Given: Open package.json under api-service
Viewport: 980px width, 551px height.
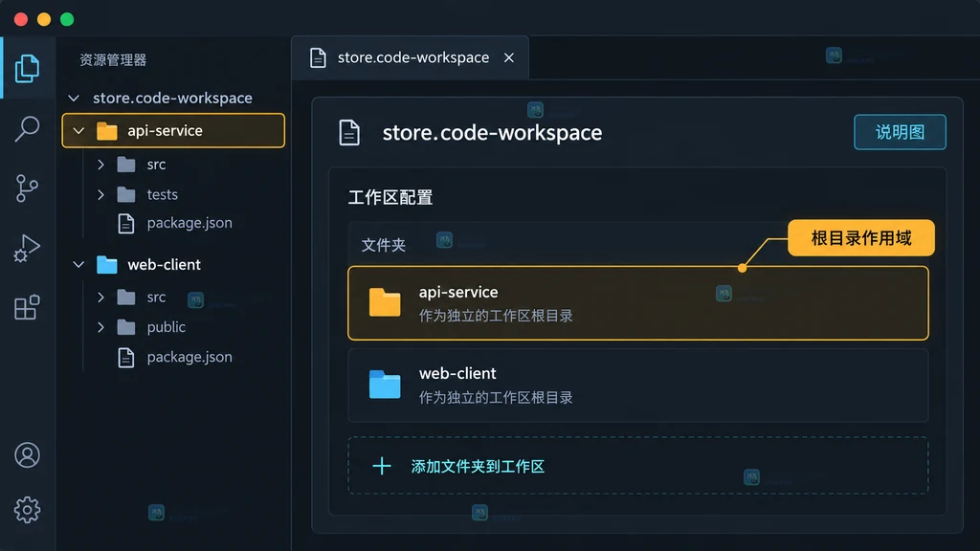Looking at the screenshot, I should click(189, 223).
